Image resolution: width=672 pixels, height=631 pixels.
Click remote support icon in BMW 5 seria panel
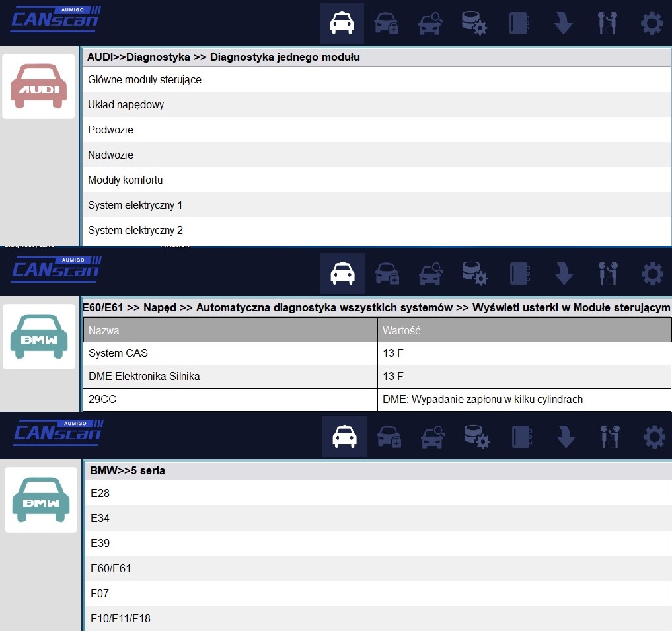610,437
